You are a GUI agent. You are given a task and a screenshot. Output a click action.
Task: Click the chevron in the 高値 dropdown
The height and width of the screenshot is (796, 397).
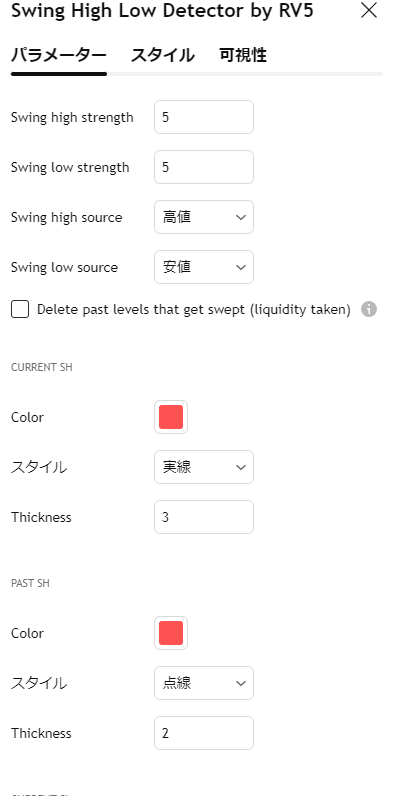[241, 217]
